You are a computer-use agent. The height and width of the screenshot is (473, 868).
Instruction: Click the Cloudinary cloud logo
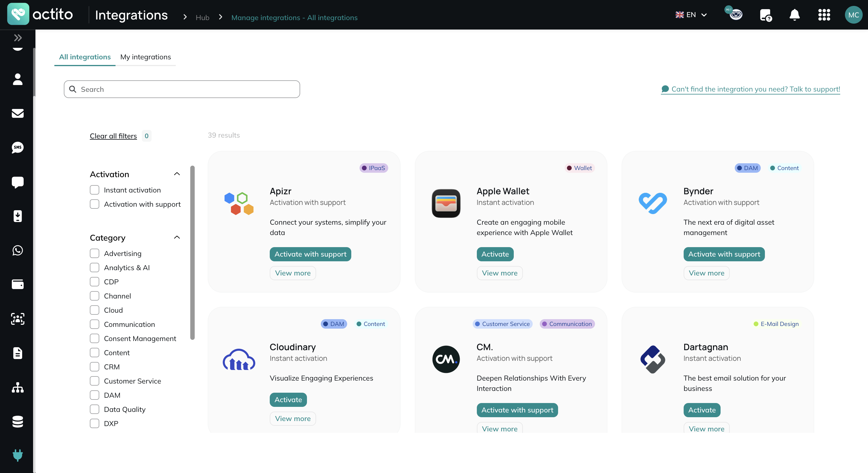pos(239,359)
